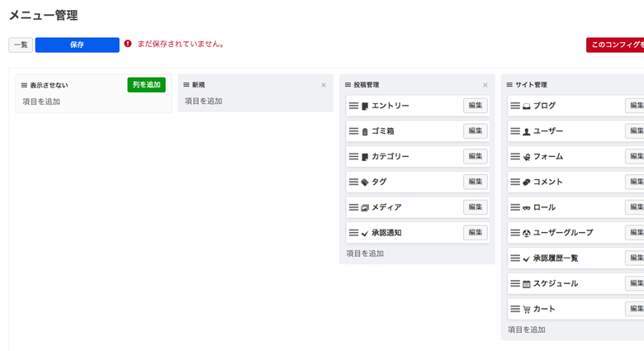The image size is (644, 351).
Task: Grab the drag handle of 投稿管理 column
Action: (x=348, y=85)
